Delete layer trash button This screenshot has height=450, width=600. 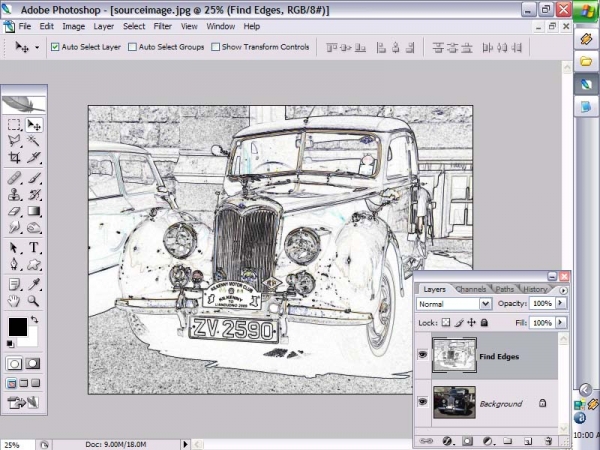(x=548, y=441)
